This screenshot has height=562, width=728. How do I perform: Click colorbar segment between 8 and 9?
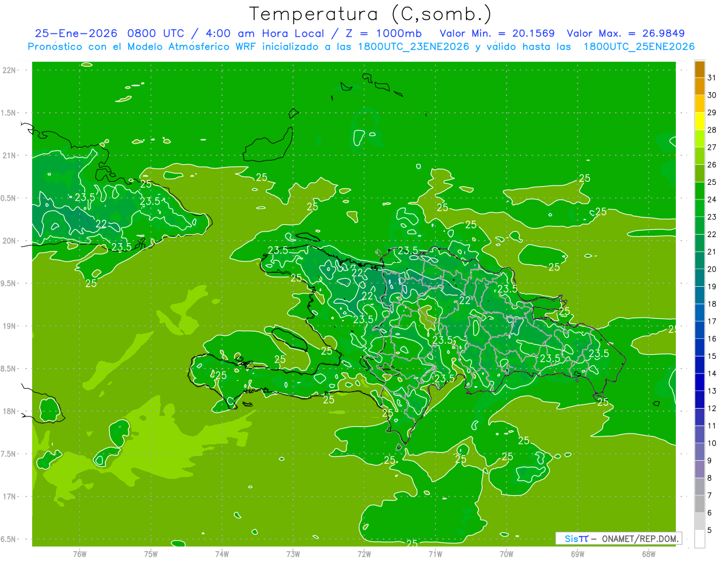699,470
